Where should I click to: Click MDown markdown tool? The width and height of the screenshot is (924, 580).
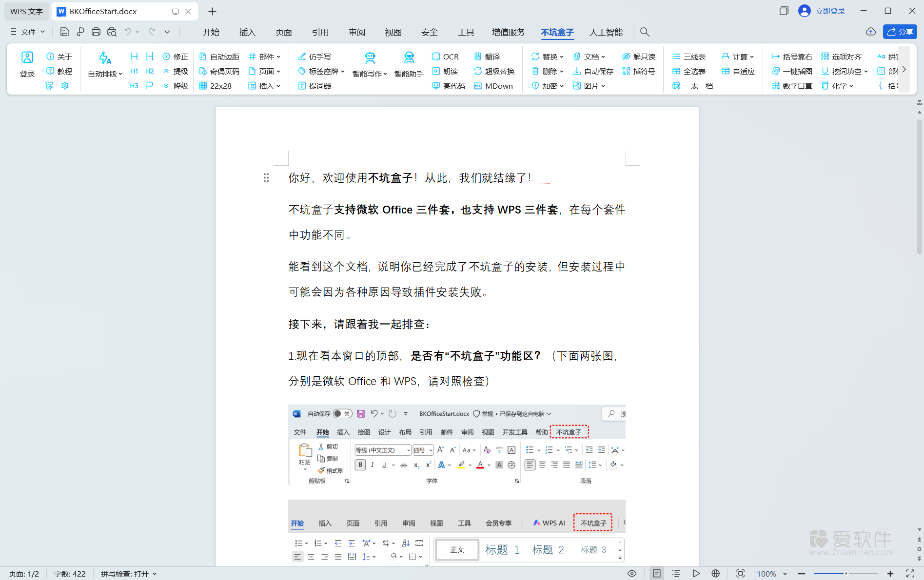[x=493, y=86]
